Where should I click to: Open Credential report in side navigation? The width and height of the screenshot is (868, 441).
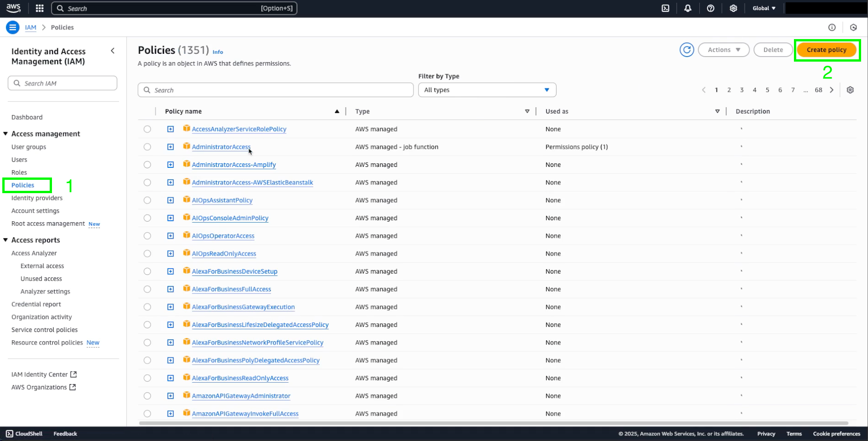[36, 304]
